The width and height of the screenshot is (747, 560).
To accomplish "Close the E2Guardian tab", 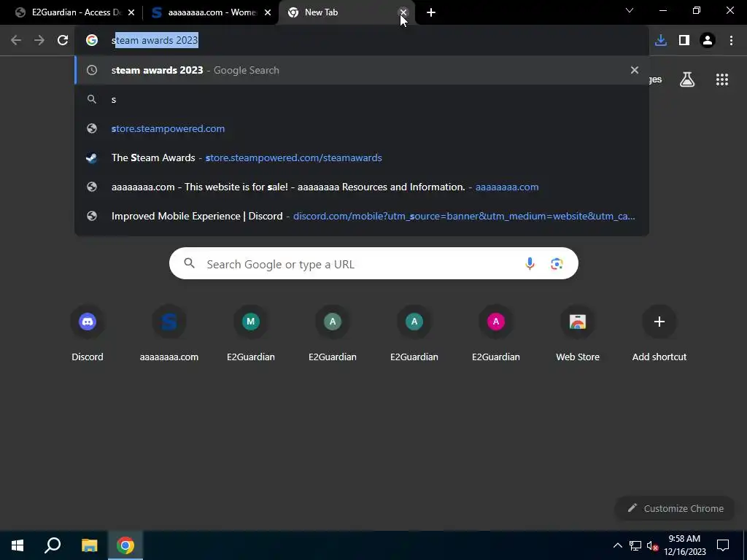I will click(x=131, y=12).
